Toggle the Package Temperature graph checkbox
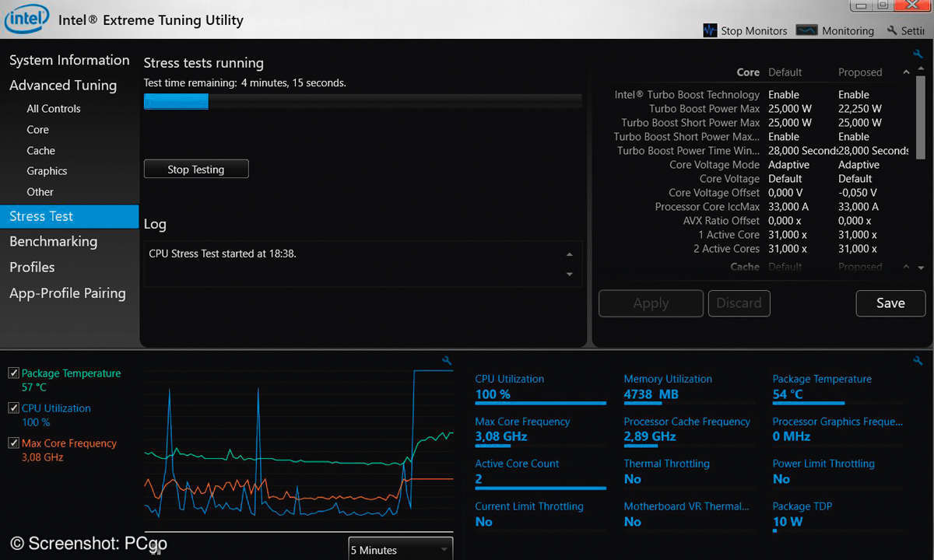The height and width of the screenshot is (560, 934). click(x=13, y=373)
